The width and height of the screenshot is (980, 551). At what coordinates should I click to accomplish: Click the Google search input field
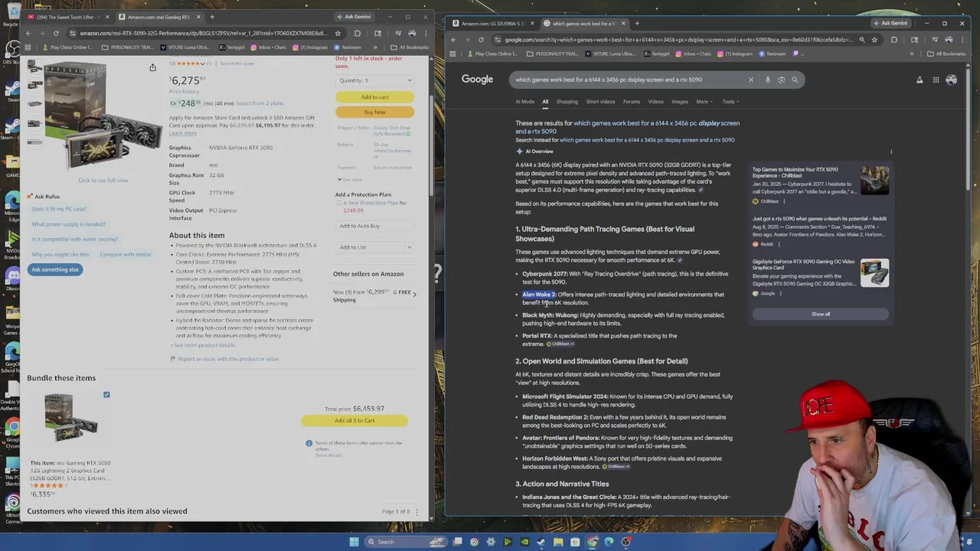pos(628,80)
